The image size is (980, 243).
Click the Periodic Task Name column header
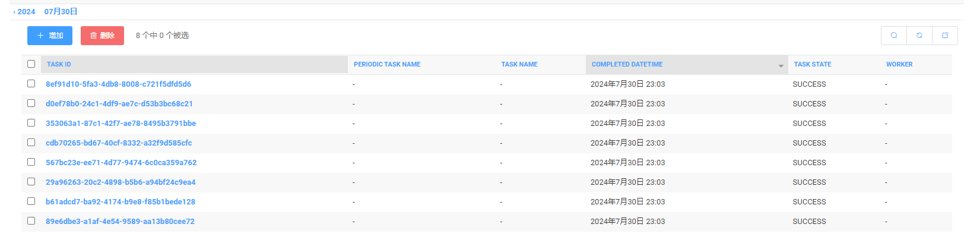point(387,64)
